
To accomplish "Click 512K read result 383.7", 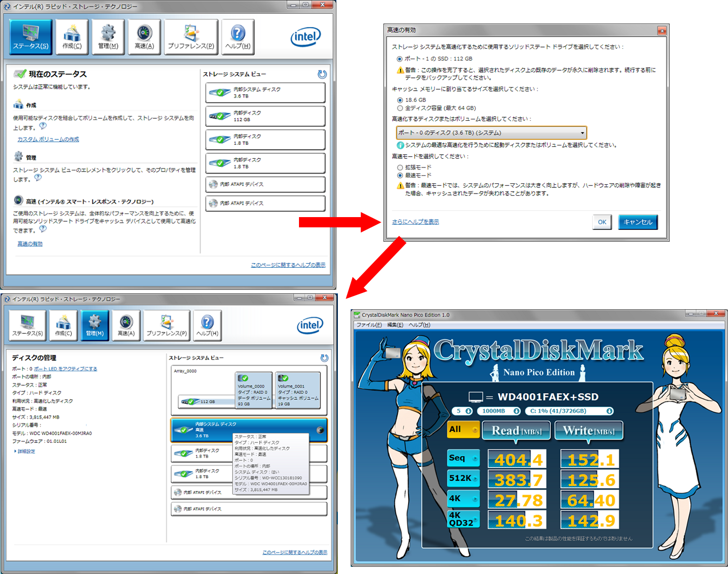I will pyautogui.click(x=517, y=479).
